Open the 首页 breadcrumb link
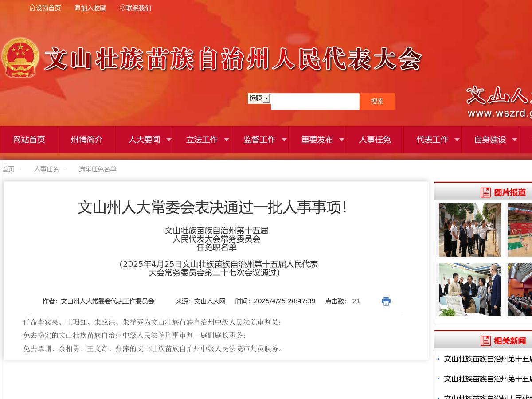532x399 pixels. (8, 169)
